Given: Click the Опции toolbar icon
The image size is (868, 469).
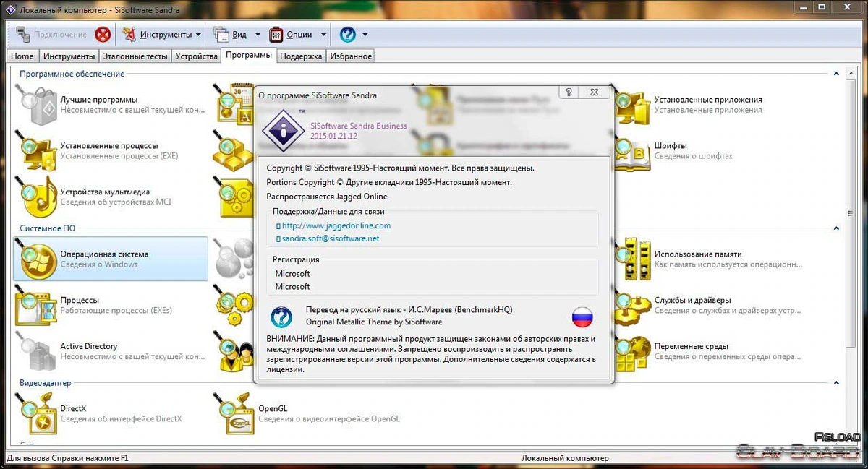Looking at the screenshot, I should coord(276,34).
